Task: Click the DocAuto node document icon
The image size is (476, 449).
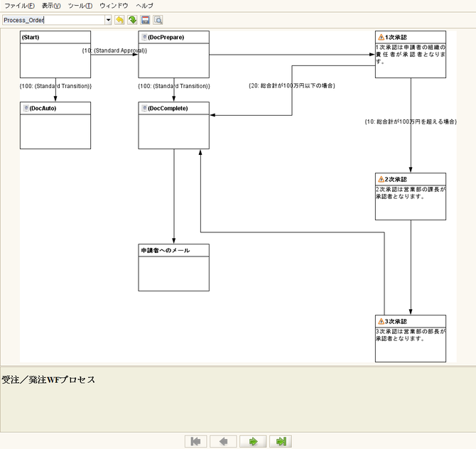Action: [x=26, y=108]
